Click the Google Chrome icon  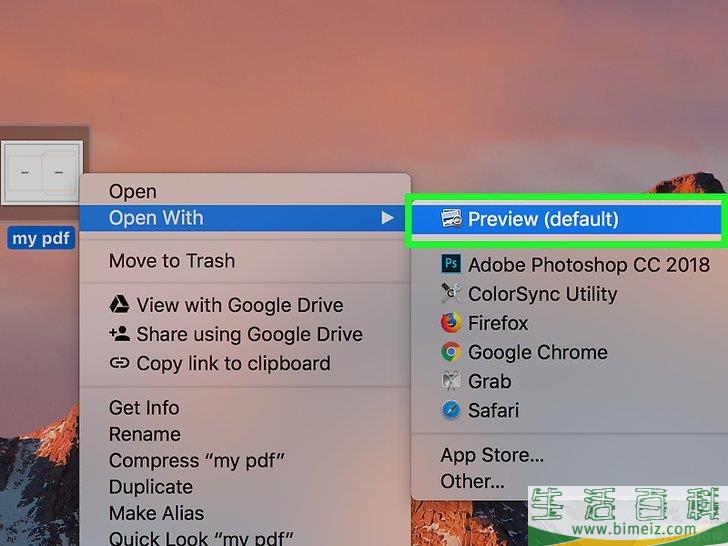coord(451,352)
